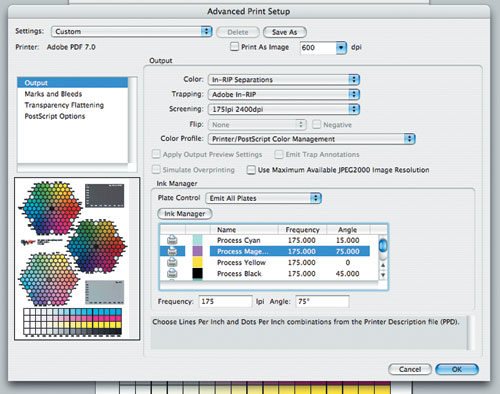Open the Settings Custom dropdown

[132, 32]
